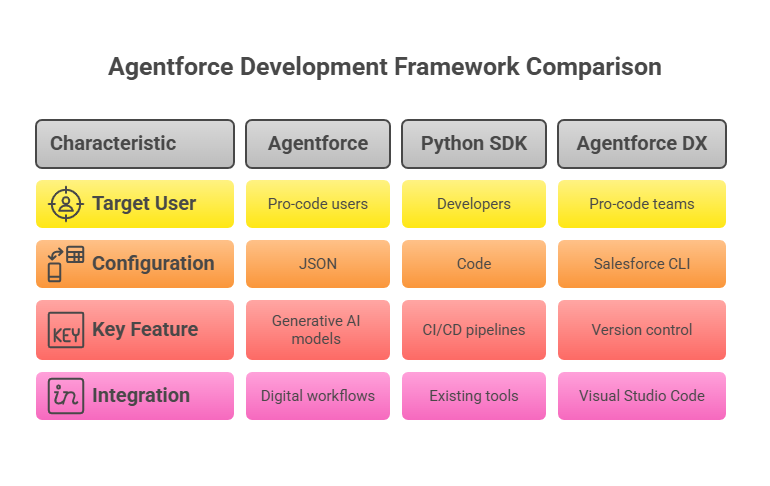Click the Integration 'in' script icon
This screenshot has height=486, width=770.
click(x=66, y=396)
